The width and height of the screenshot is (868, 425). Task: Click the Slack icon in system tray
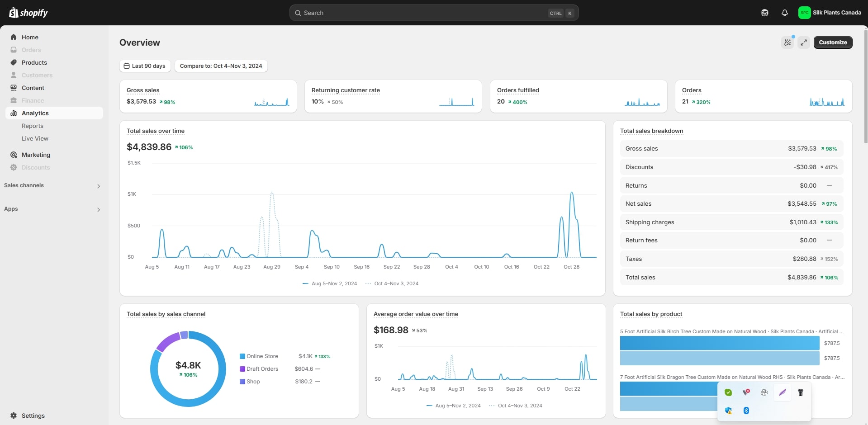(x=764, y=392)
